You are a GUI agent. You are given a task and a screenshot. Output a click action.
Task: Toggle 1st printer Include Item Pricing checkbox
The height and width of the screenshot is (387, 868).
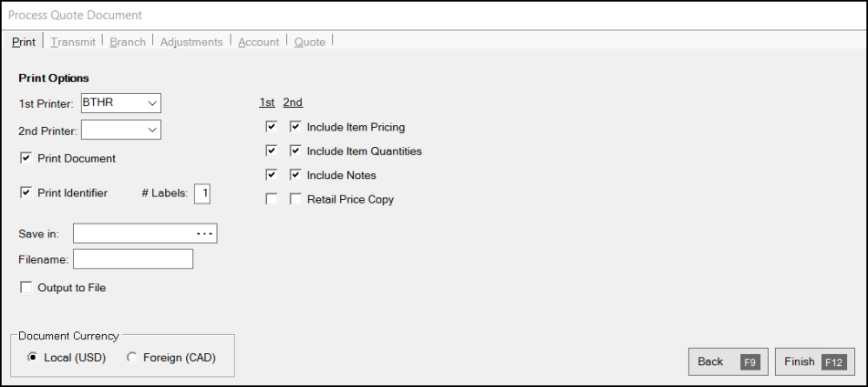coord(272,127)
